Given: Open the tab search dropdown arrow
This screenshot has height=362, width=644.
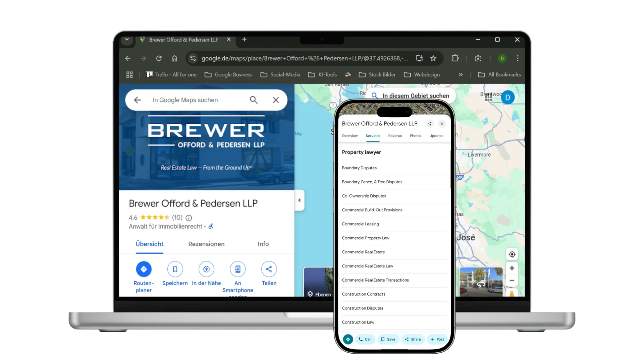Looking at the screenshot, I should click(x=127, y=40).
